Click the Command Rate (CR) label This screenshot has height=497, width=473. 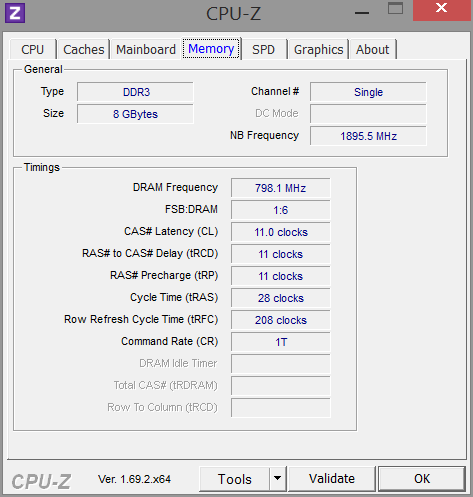[169, 342]
